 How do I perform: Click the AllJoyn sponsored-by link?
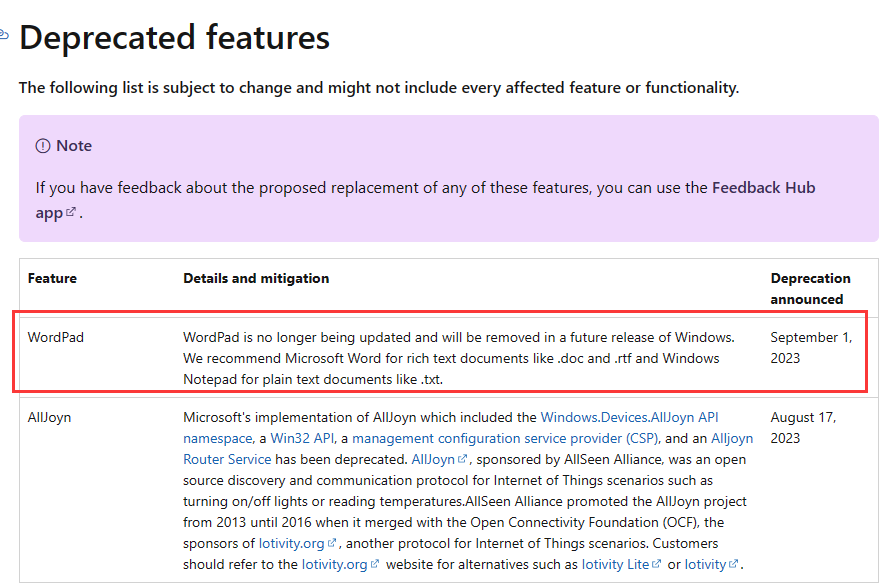click(x=433, y=460)
